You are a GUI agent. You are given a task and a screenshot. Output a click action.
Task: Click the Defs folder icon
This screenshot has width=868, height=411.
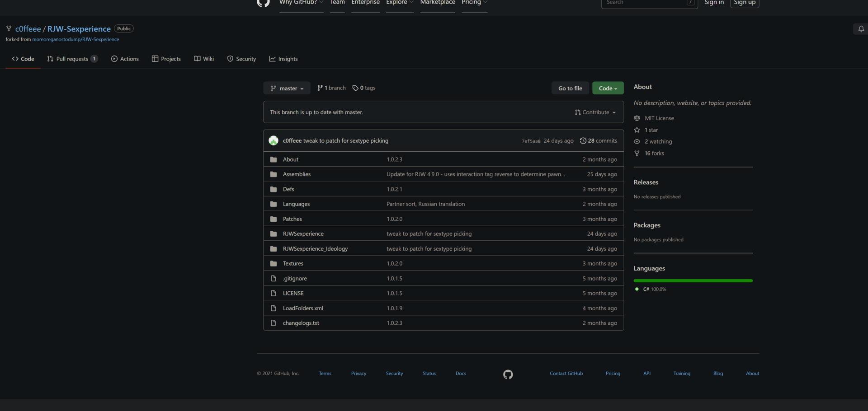(x=274, y=189)
